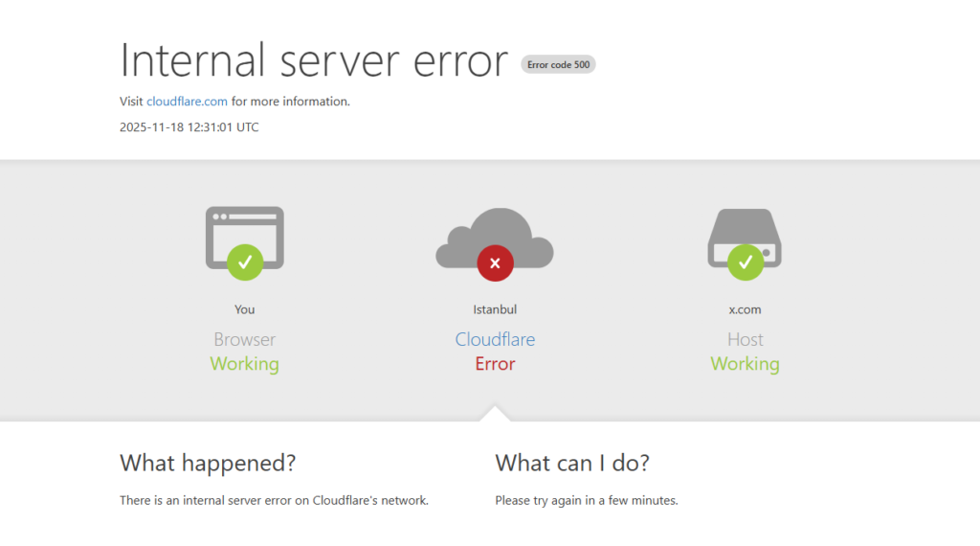
Task: Click the Please try again in a few minutes text
Action: (586, 500)
